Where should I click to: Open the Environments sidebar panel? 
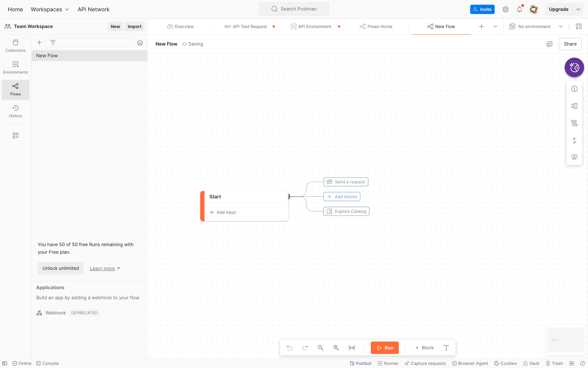point(15,68)
